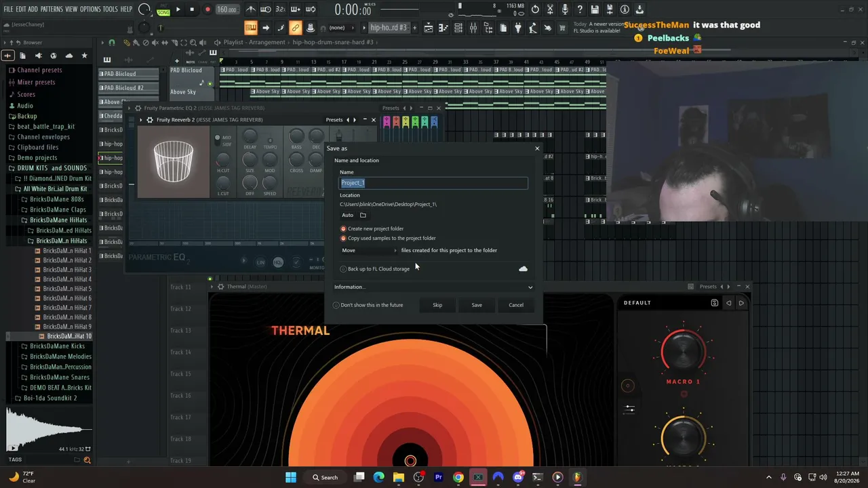The height and width of the screenshot is (488, 868).
Task: Select the playlist zoom magnifier tool
Action: click(x=193, y=42)
